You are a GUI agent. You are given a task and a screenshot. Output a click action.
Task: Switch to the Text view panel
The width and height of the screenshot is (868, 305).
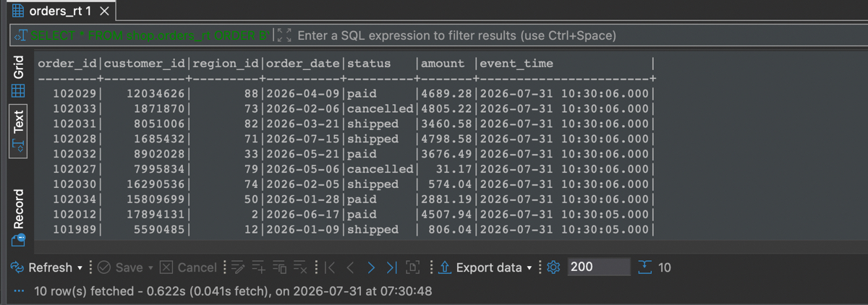click(x=19, y=131)
